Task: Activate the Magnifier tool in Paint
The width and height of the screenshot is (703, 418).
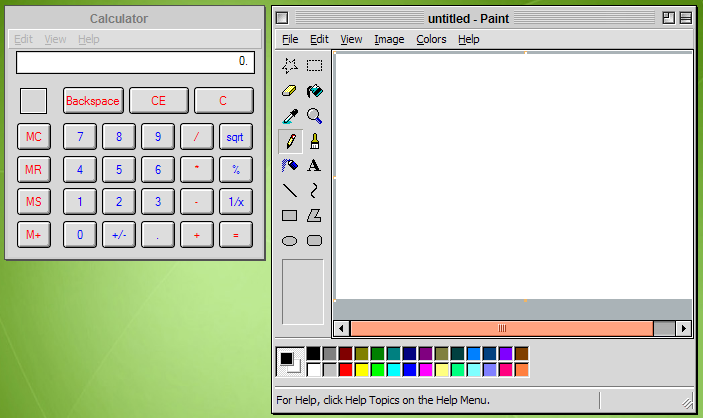Action: click(314, 116)
